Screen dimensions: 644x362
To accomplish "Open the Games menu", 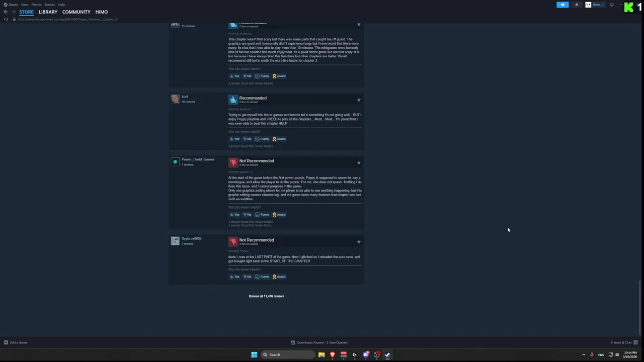I will pyautogui.click(x=50, y=5).
